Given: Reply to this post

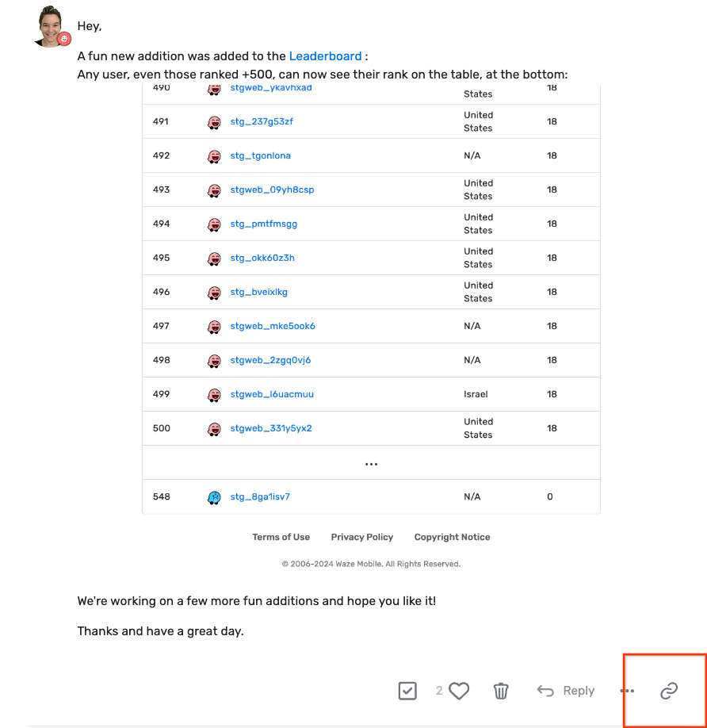Looking at the screenshot, I should tap(566, 691).
